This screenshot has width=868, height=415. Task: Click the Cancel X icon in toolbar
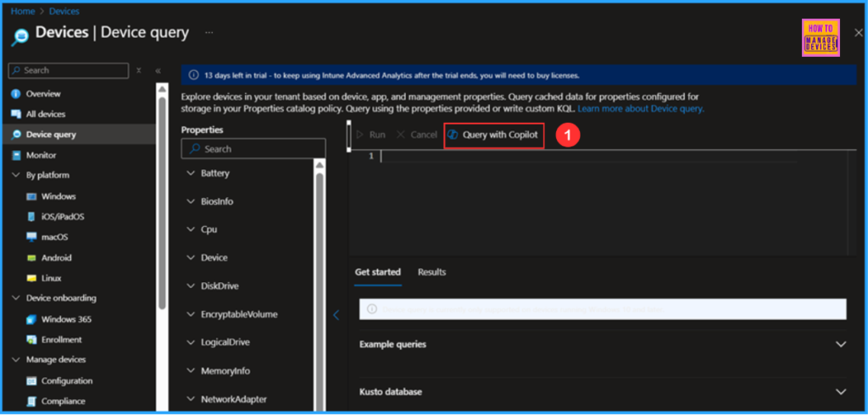click(401, 135)
